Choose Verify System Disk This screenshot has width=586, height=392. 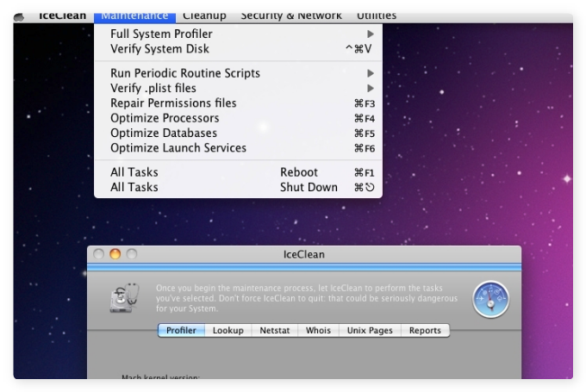point(238,49)
